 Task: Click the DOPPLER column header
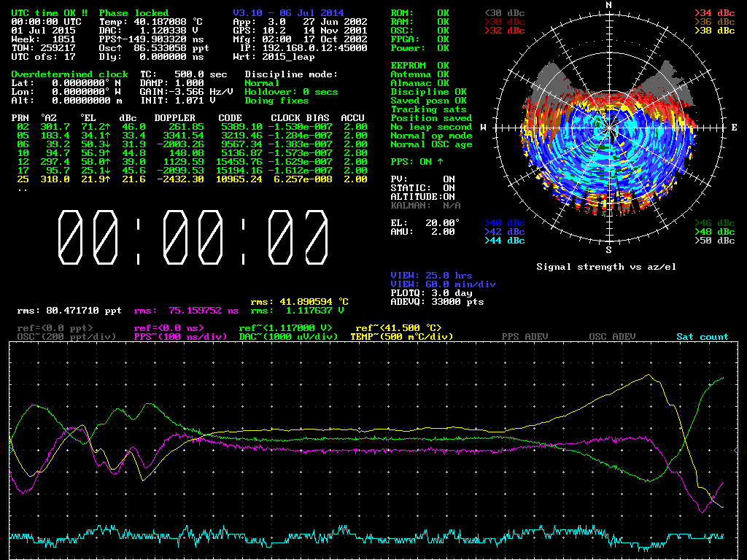point(175,117)
